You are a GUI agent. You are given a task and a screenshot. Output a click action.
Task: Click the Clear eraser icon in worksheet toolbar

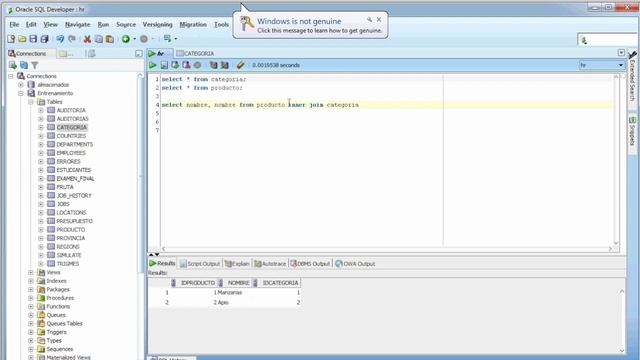click(240, 65)
